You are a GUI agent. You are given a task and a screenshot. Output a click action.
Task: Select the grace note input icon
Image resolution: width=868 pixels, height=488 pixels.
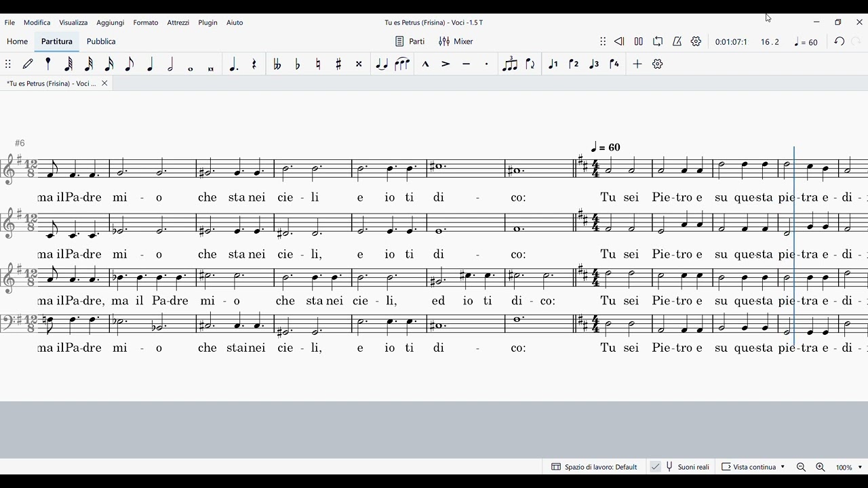48,64
